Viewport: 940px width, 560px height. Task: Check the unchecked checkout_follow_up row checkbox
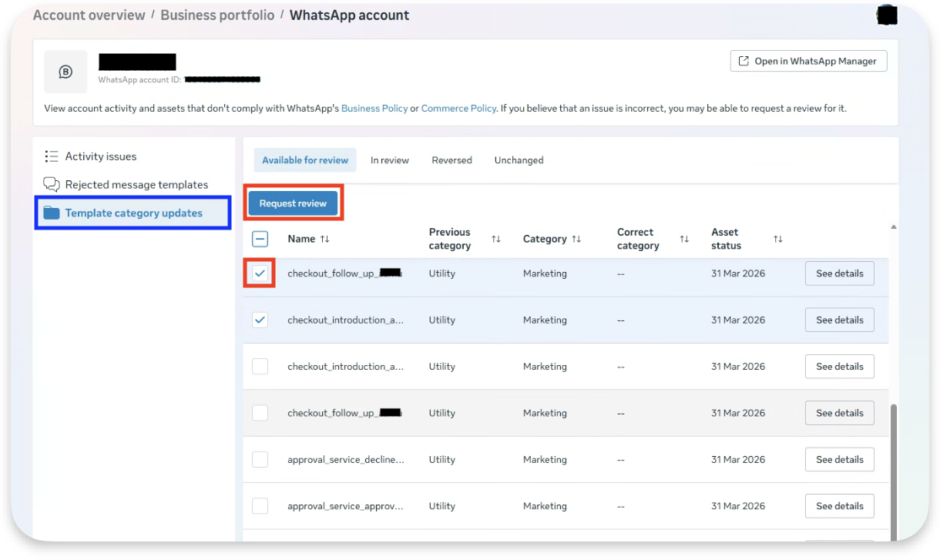(x=260, y=413)
